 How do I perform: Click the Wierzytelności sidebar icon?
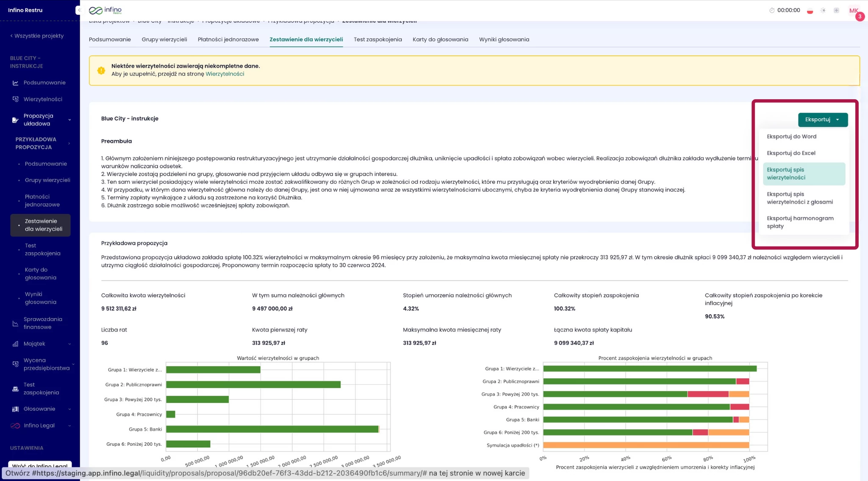[16, 99]
